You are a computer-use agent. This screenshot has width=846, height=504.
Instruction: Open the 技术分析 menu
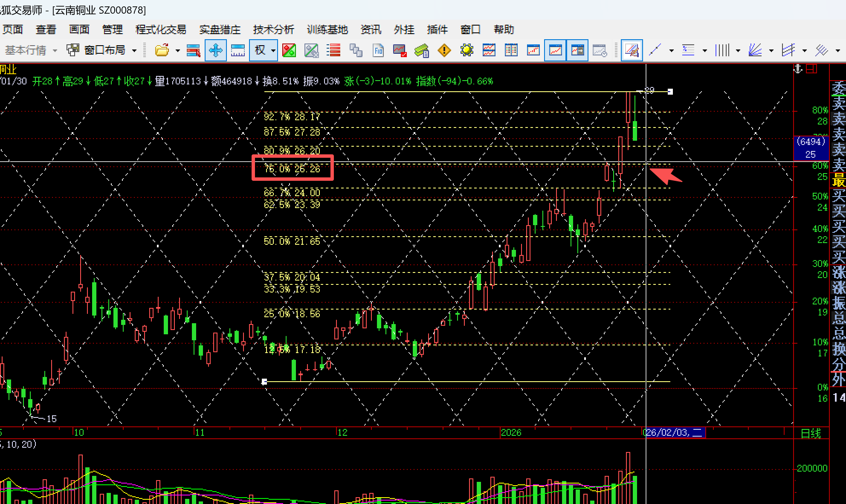273,29
